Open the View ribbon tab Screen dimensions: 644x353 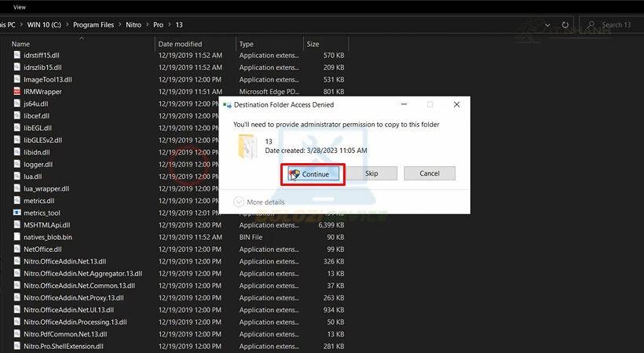click(20, 7)
